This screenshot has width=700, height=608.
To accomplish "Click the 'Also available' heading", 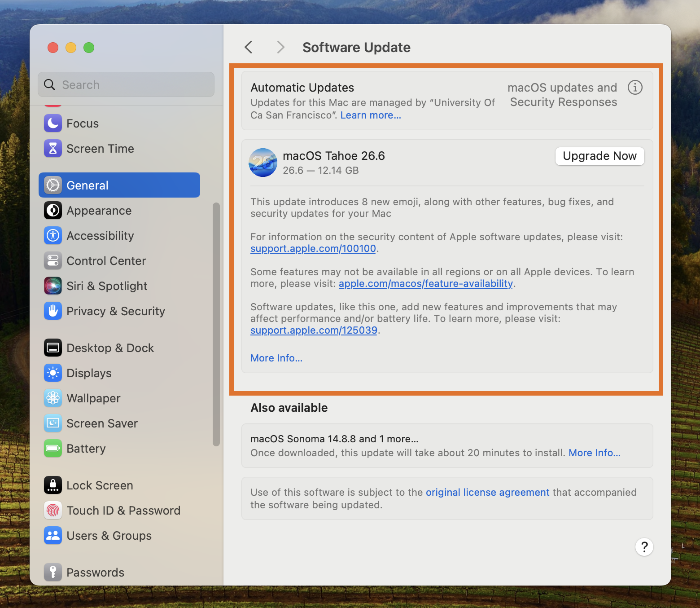I will [x=289, y=408].
